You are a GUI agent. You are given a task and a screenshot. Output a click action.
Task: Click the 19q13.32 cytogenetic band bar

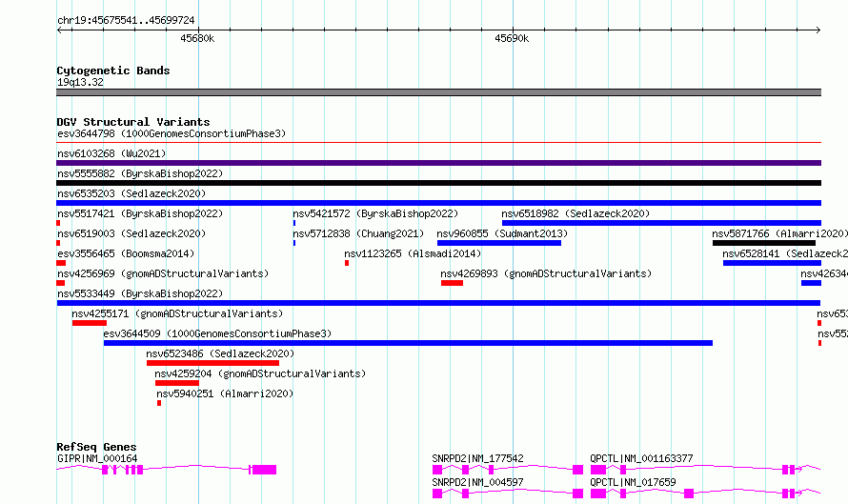click(x=438, y=92)
